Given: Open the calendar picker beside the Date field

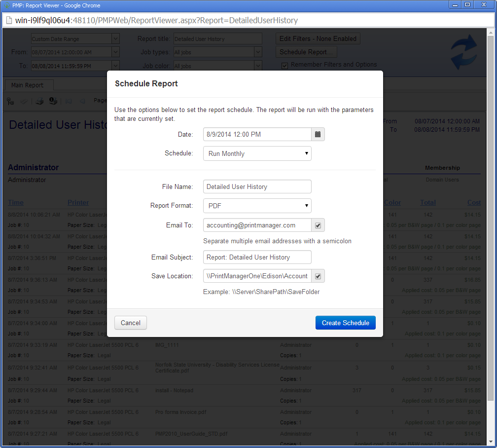Looking at the screenshot, I should pos(318,134).
